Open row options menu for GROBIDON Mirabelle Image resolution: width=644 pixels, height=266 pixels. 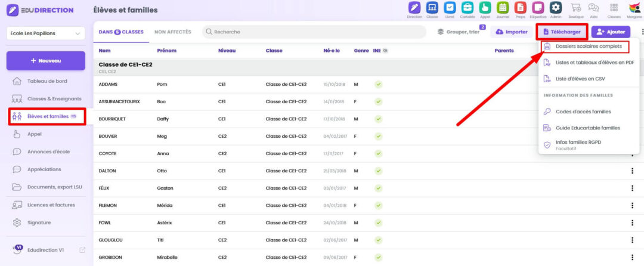pos(632,258)
